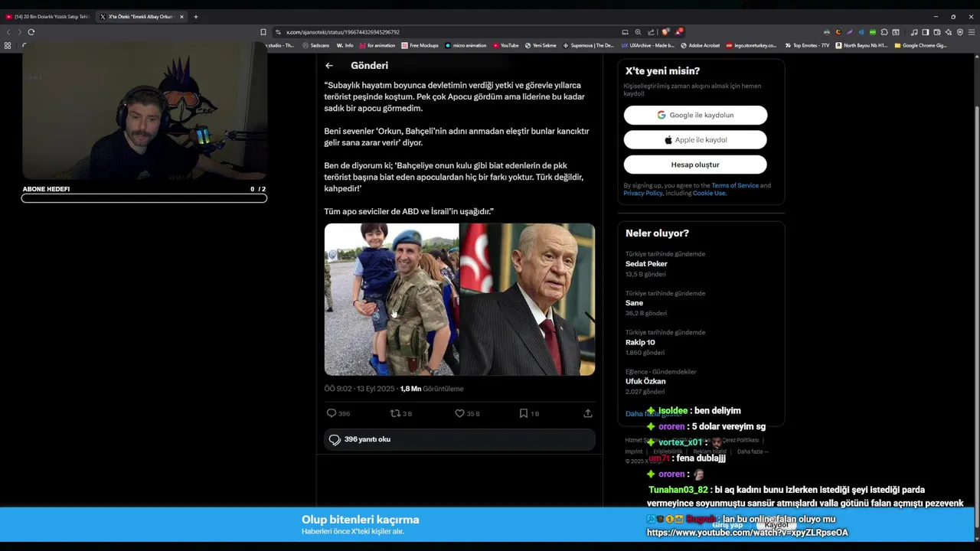This screenshot has width=980, height=551.
Task: Open the Leo AI sparkle icon
Action: click(x=949, y=32)
